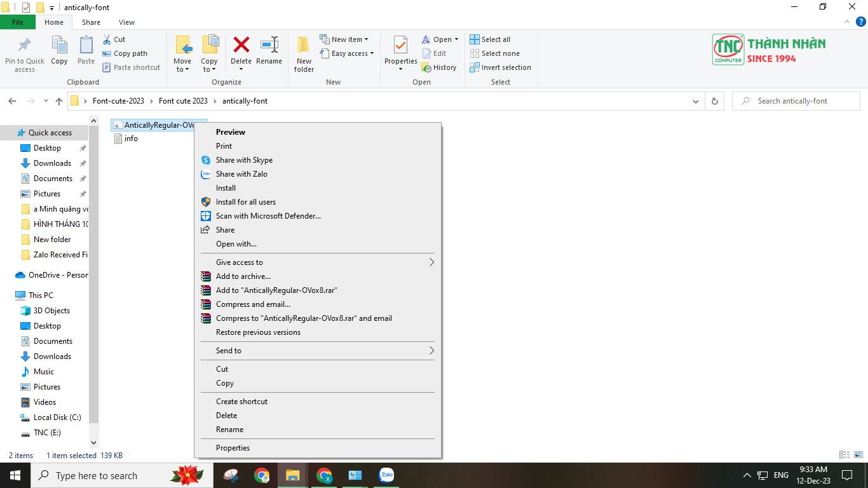Click Copy path in the ribbon
Viewport: 868px width, 488px height.
[125, 53]
